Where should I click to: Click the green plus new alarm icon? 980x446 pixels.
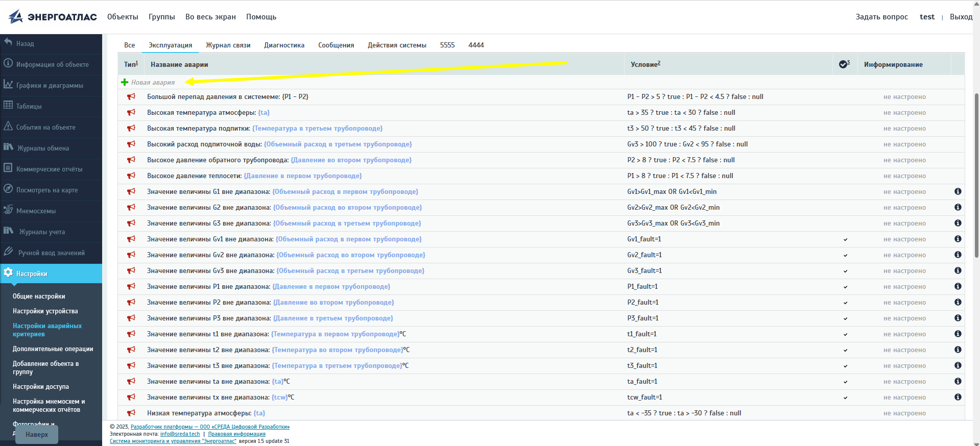[125, 82]
